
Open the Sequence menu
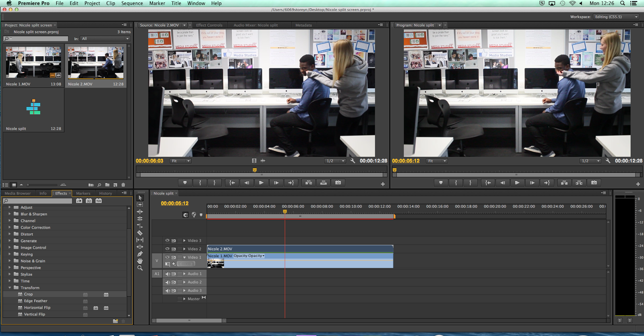[x=132, y=3]
